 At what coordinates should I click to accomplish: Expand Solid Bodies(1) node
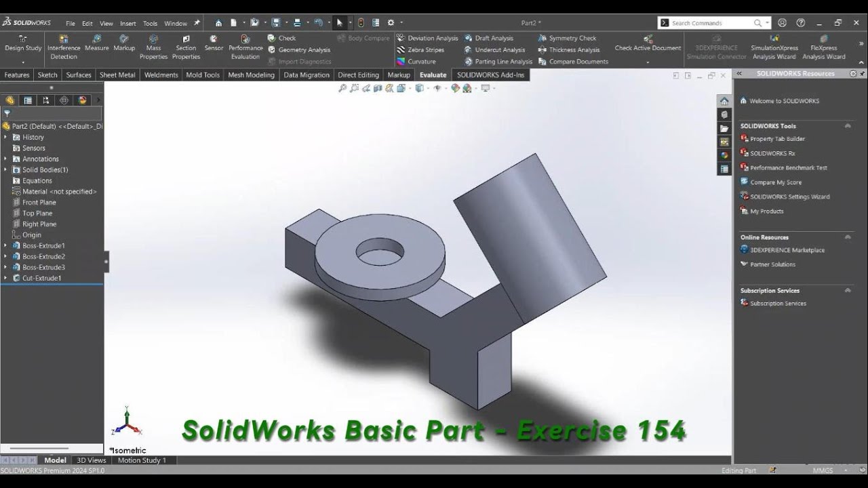point(5,169)
